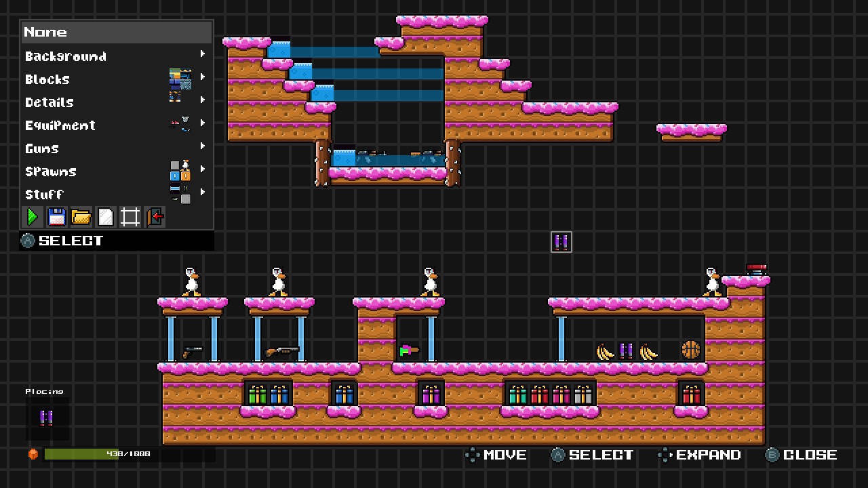Expand the Background submenu arrow
This screenshot has width=868, height=488.
point(202,54)
